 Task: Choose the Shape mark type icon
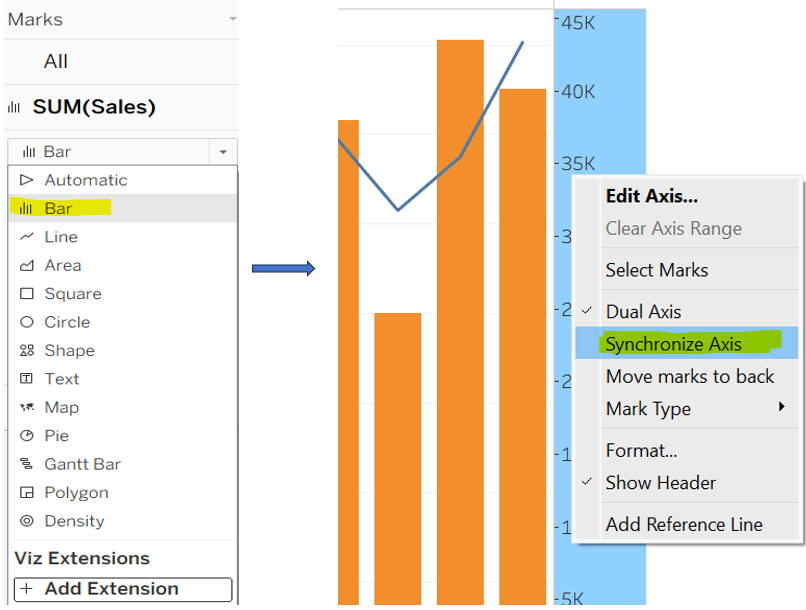coord(27,351)
